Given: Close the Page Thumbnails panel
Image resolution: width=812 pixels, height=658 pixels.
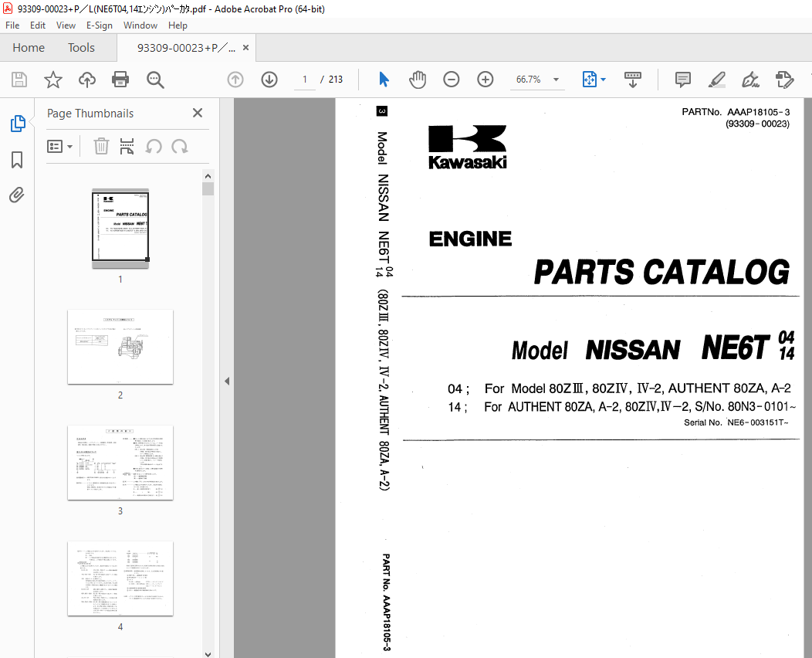Looking at the screenshot, I should (198, 113).
